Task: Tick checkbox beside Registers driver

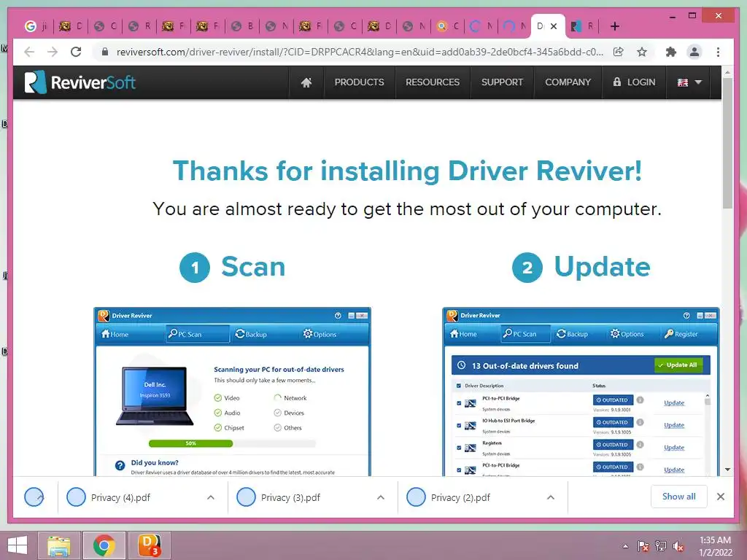Action: (460, 448)
